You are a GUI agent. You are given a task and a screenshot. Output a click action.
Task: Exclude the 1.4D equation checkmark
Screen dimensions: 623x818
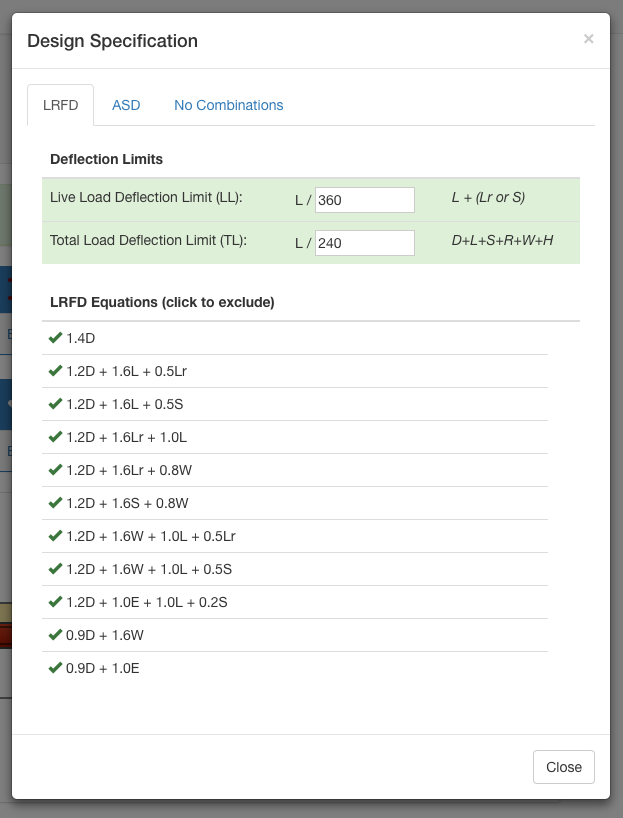[55, 338]
